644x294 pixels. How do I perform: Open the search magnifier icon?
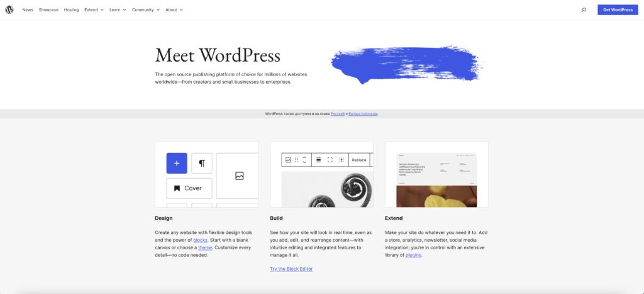pyautogui.click(x=584, y=10)
